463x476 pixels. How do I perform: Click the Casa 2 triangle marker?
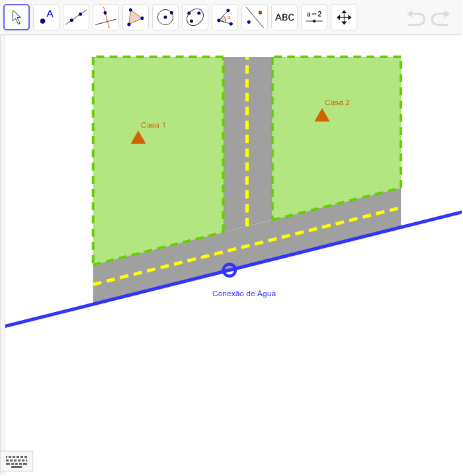coord(322,115)
